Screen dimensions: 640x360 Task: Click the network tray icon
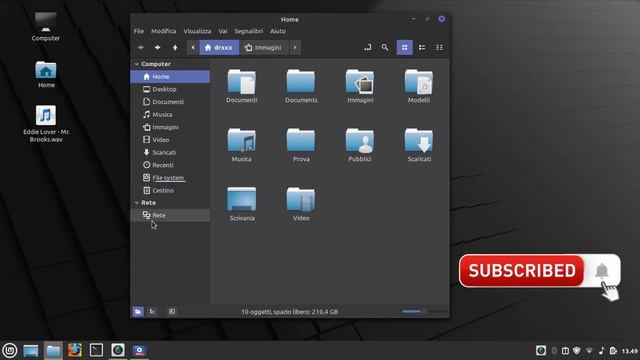click(589, 351)
